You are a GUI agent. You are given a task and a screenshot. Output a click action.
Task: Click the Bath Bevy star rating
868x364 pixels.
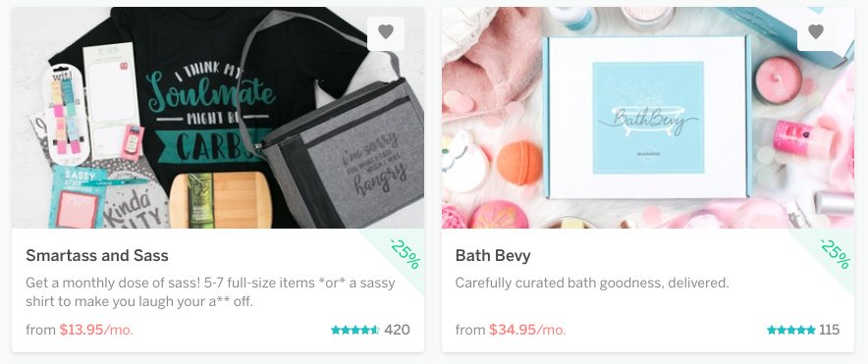pyautogui.click(x=791, y=331)
